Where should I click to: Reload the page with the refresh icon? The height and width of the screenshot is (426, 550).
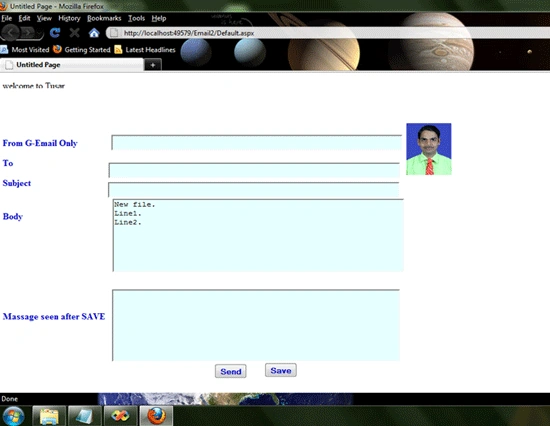(55, 33)
